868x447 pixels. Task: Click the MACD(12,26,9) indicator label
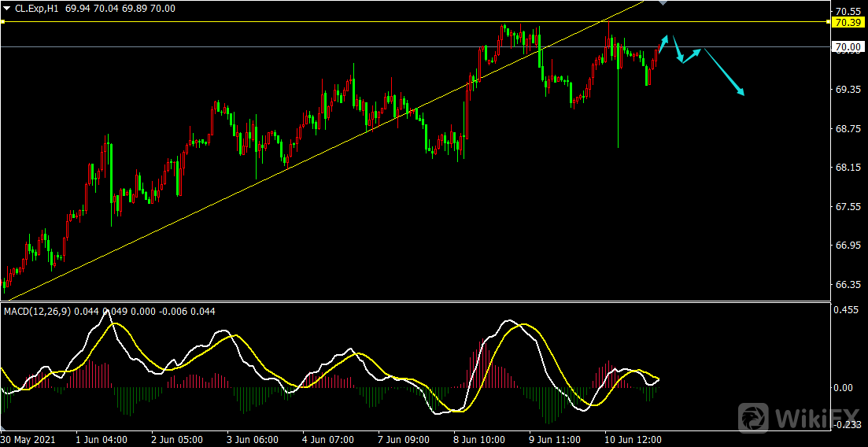coord(38,312)
